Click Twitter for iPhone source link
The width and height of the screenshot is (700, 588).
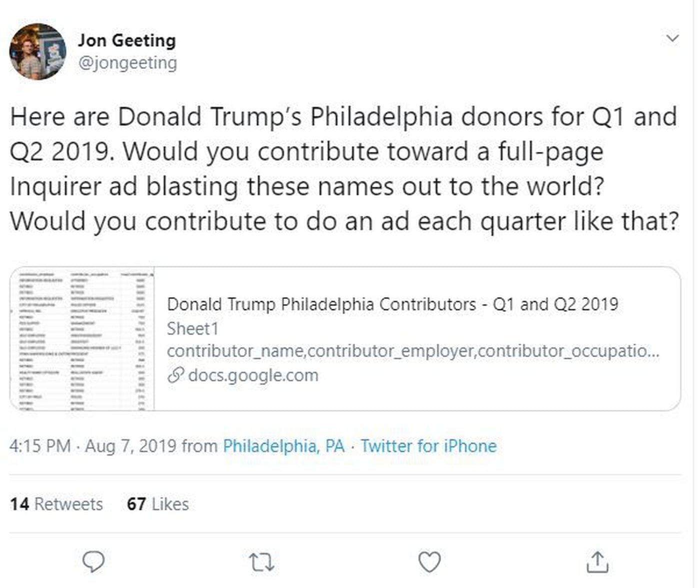428,446
